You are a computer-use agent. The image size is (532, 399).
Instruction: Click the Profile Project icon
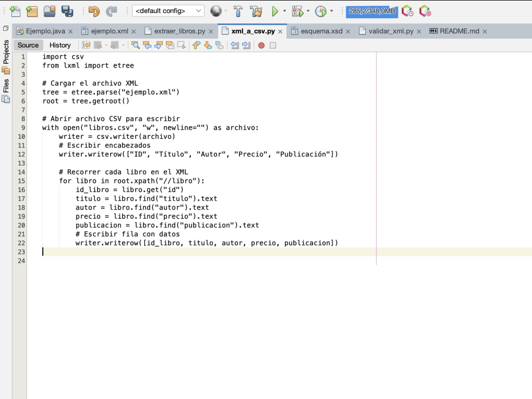click(x=321, y=11)
